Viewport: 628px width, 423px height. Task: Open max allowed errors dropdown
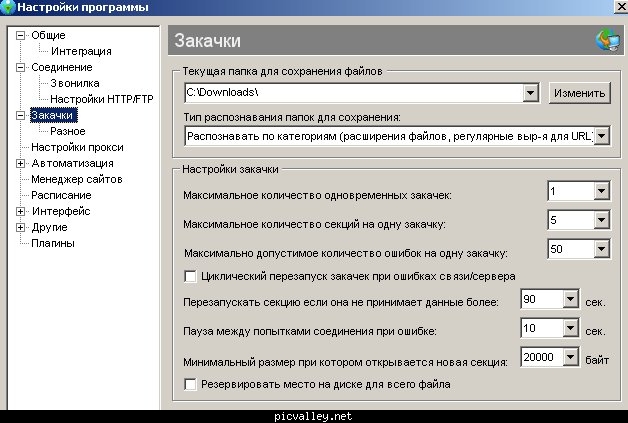tap(601, 249)
